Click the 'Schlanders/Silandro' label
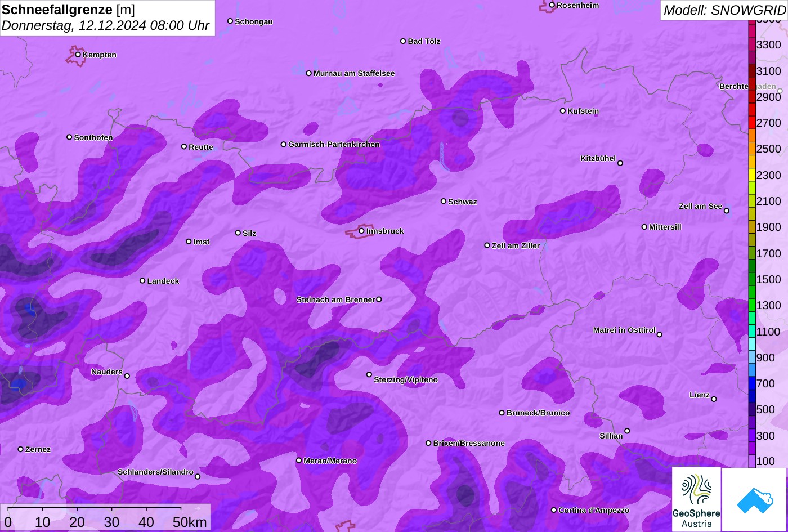This screenshot has width=788, height=532. pyautogui.click(x=155, y=472)
